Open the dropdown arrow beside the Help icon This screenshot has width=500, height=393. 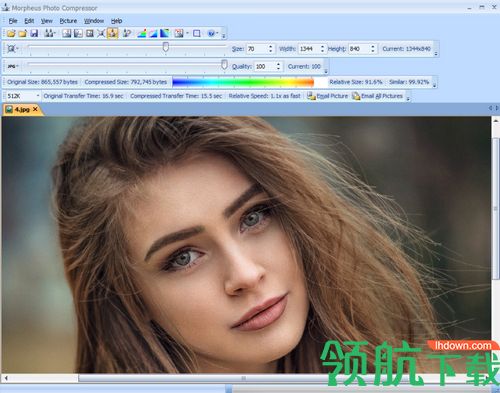tap(218, 33)
